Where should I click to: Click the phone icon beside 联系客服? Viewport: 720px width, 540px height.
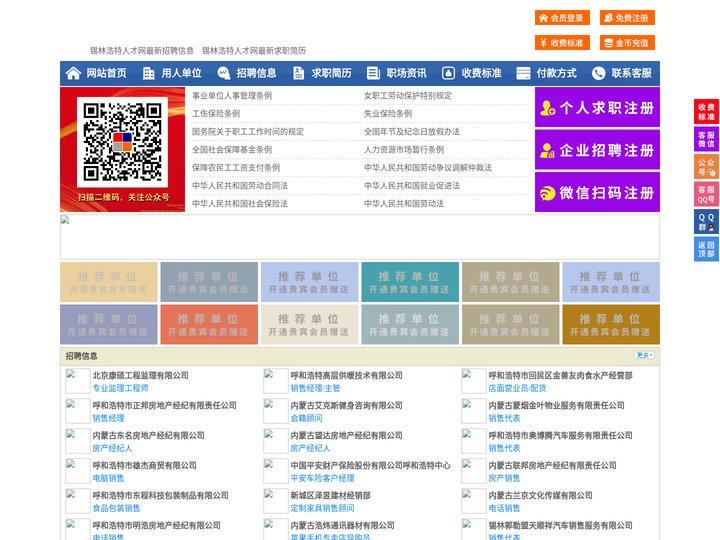pos(598,73)
